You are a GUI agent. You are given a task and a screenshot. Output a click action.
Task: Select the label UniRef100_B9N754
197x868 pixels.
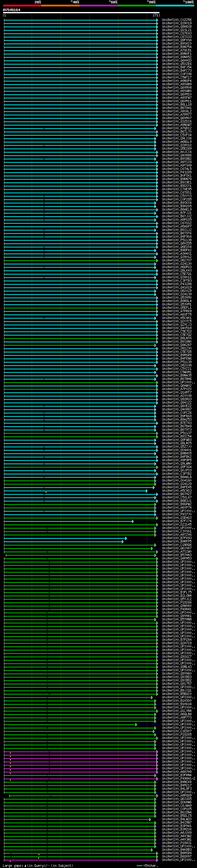pyautogui.click(x=176, y=47)
